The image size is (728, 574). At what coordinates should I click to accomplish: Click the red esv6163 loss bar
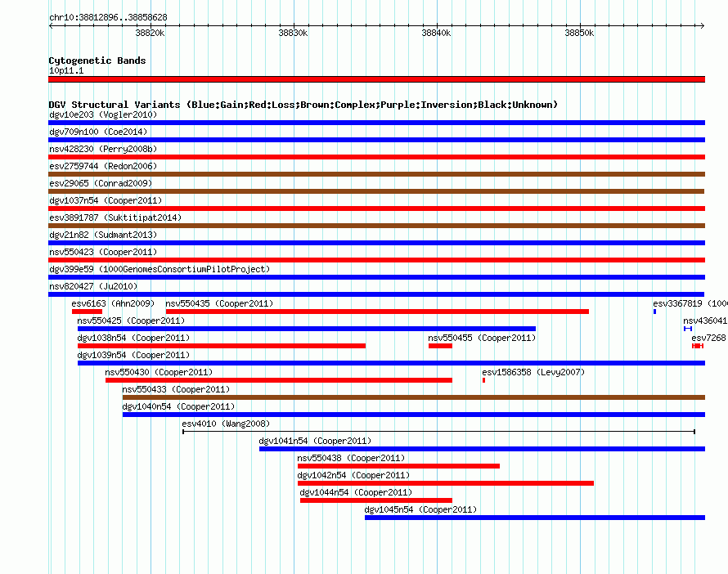(87, 312)
